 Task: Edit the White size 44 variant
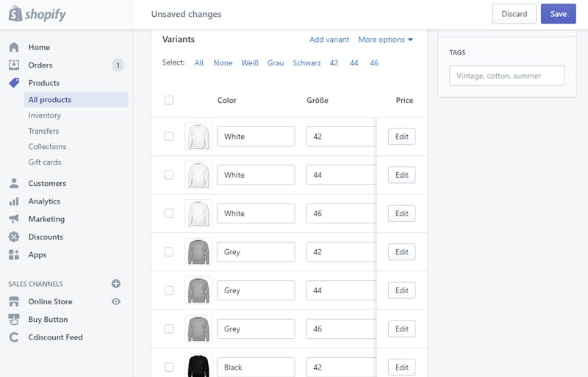coord(401,175)
